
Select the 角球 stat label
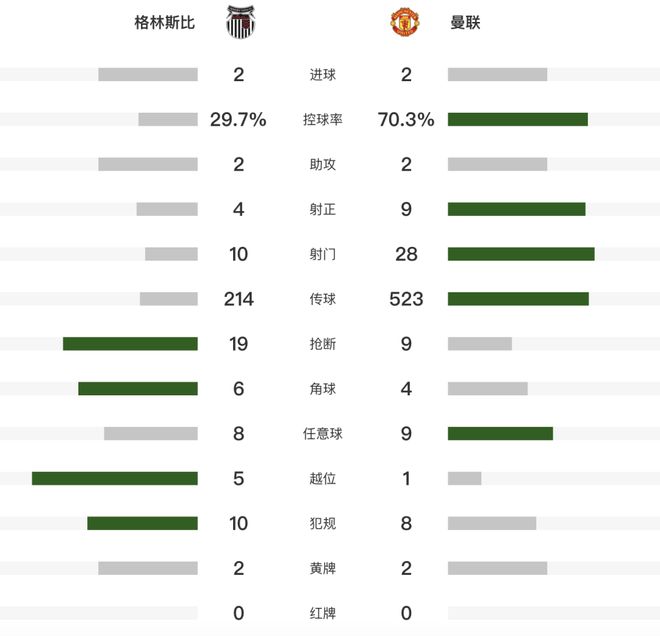322,389
